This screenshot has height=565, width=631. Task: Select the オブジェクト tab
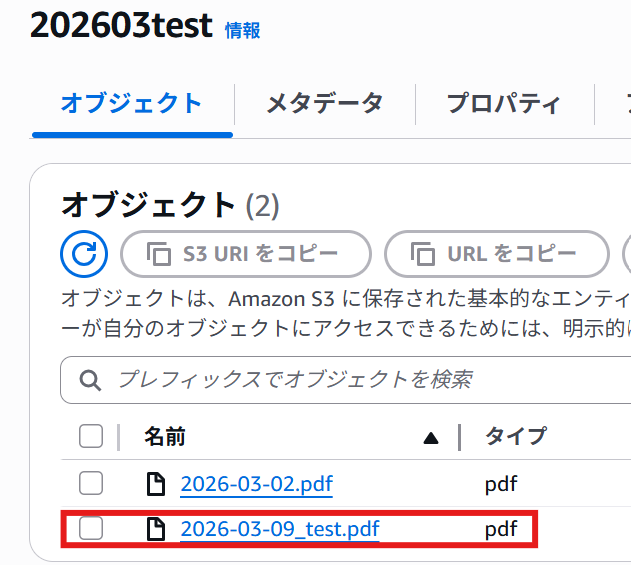[x=131, y=103]
